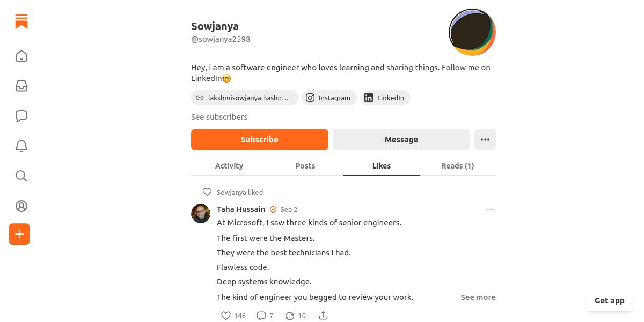Like the Taha Hussain post
The width and height of the screenshot is (644, 322).
226,316
